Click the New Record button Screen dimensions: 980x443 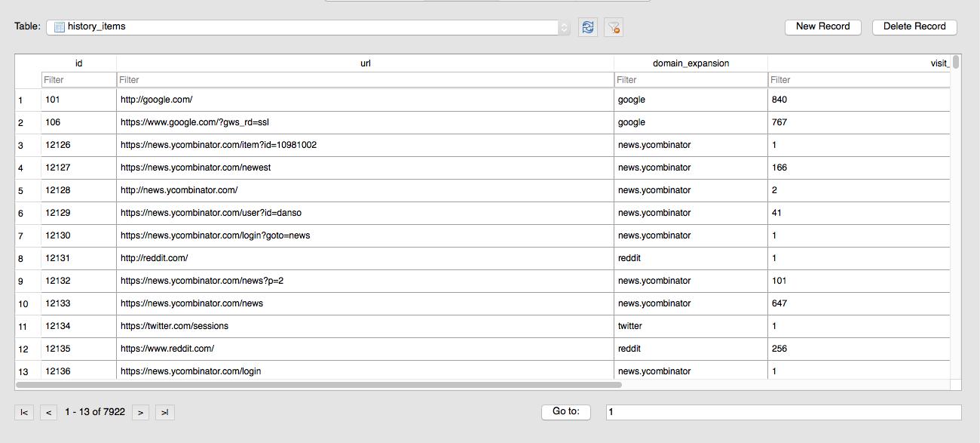pos(823,26)
